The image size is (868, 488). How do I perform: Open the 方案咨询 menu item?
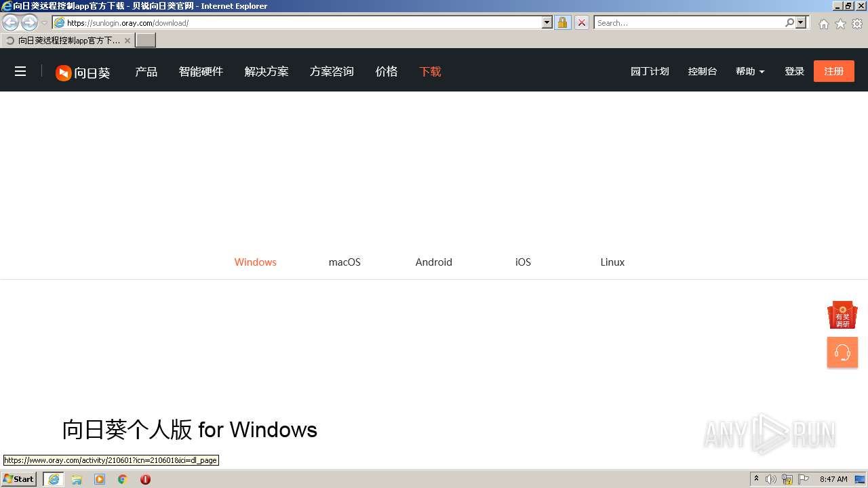[332, 71]
